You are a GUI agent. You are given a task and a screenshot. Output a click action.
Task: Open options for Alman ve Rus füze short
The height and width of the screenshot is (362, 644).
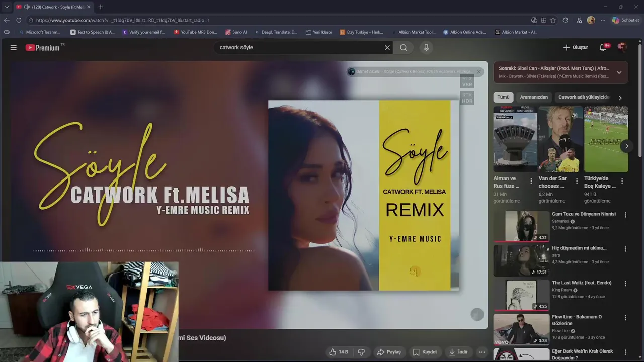pyautogui.click(x=531, y=181)
